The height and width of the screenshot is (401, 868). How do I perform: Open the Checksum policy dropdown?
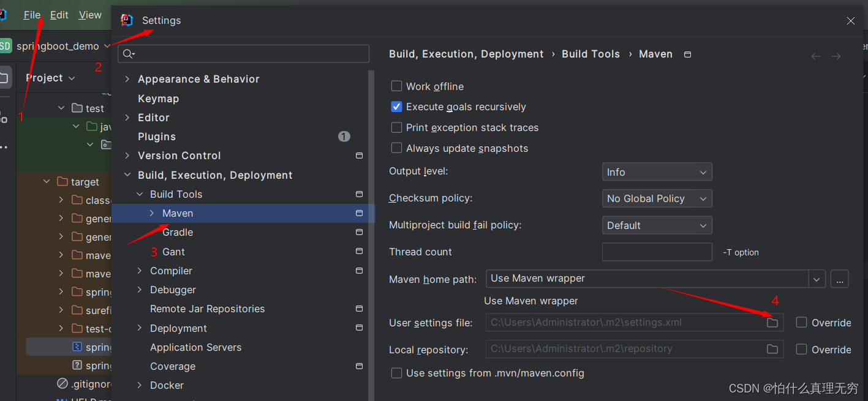point(657,198)
